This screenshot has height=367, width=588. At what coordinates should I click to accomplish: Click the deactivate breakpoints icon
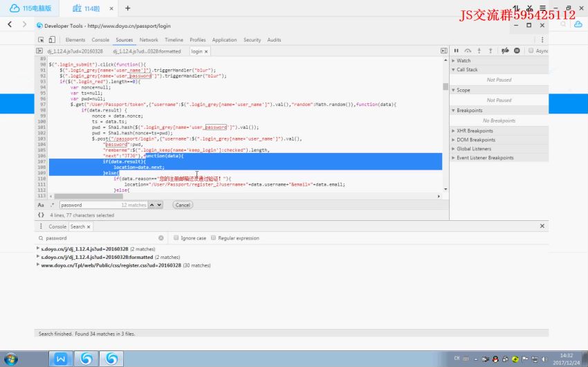[x=505, y=51]
